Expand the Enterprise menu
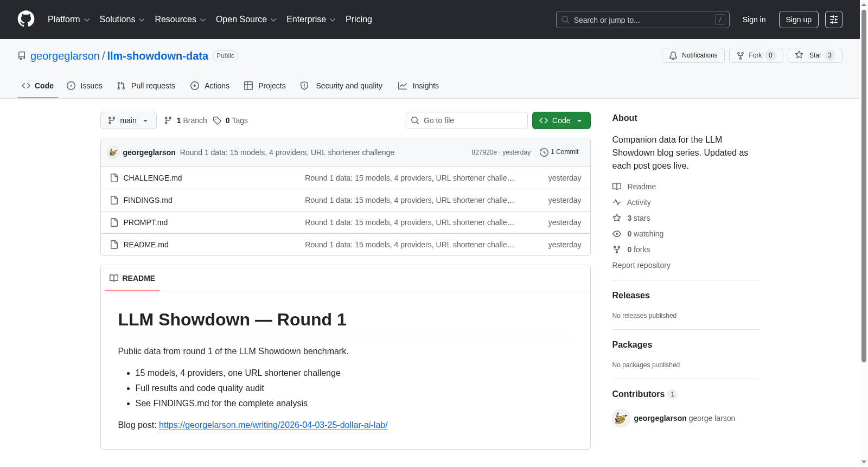 (x=311, y=20)
